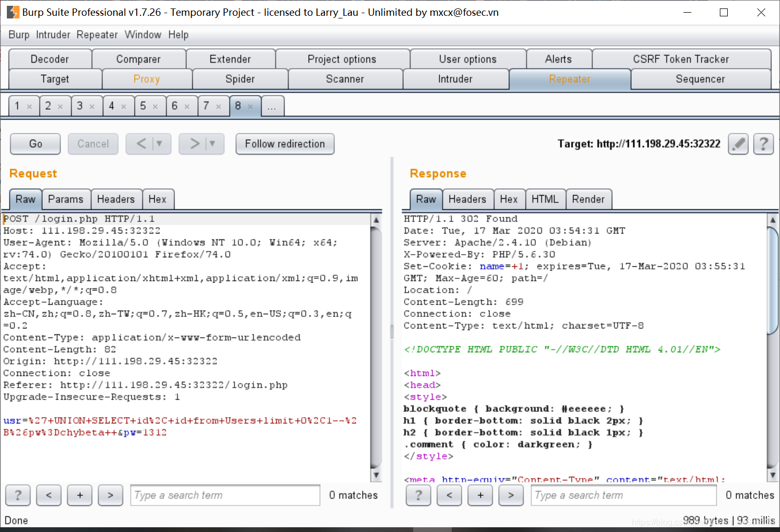Open response search help button
The height and width of the screenshot is (532, 780).
[418, 495]
